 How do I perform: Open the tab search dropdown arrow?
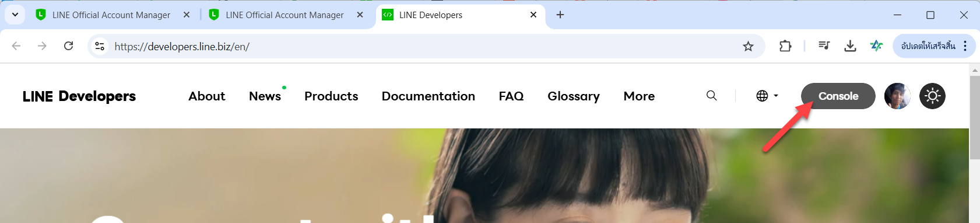pyautogui.click(x=15, y=15)
